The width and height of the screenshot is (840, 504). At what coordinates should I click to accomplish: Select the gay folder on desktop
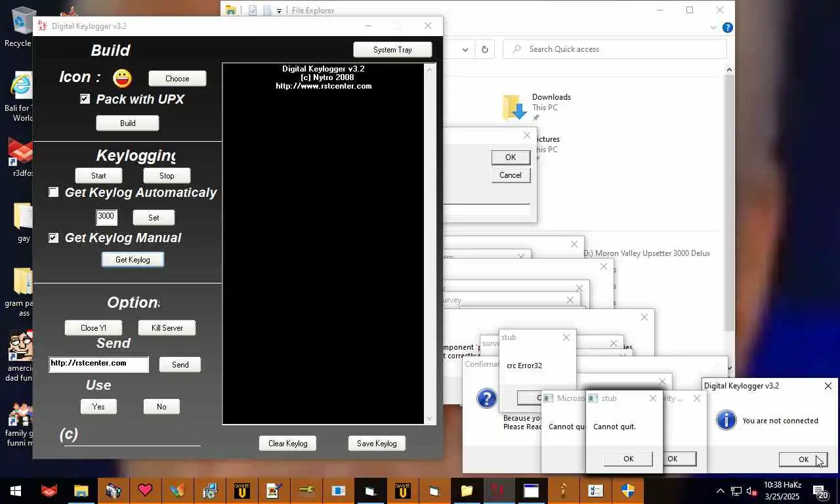pyautogui.click(x=24, y=222)
